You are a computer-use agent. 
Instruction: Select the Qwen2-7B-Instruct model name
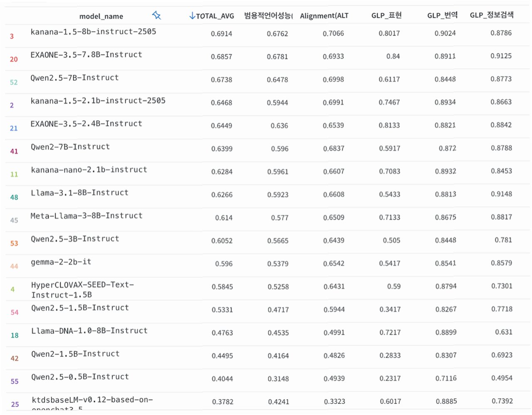70,147
